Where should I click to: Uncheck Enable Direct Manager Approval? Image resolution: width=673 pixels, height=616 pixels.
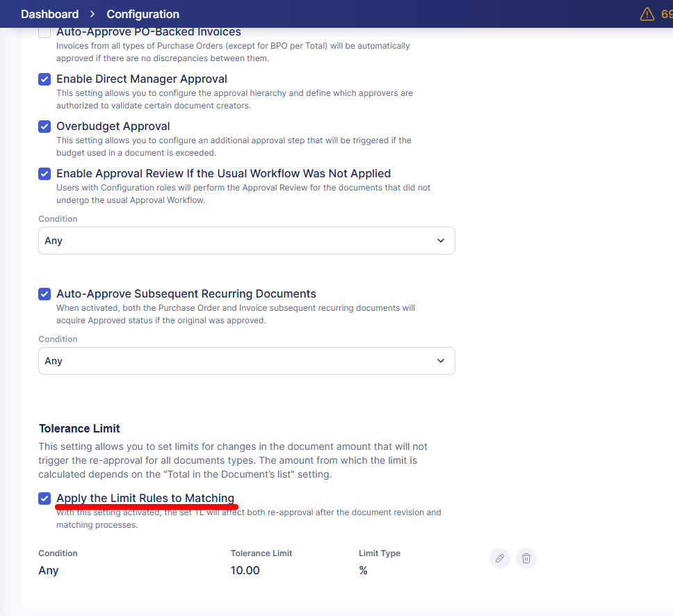click(x=44, y=79)
